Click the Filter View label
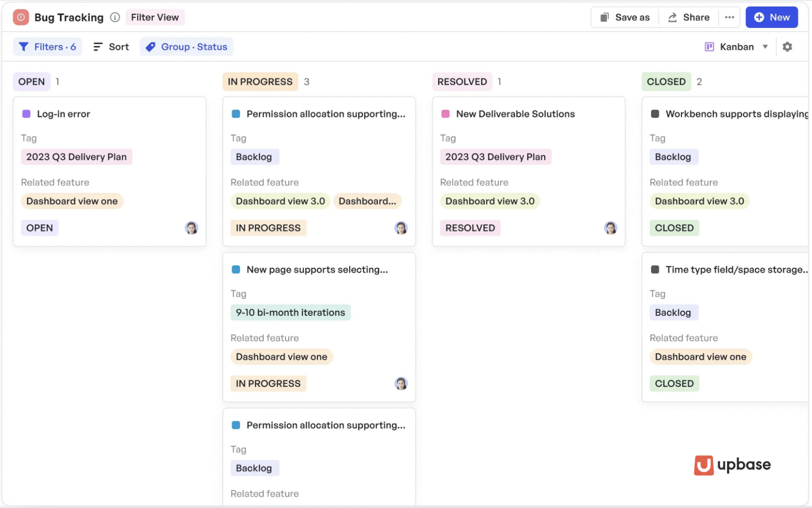Screen dimensions: 812x508 [x=155, y=17]
